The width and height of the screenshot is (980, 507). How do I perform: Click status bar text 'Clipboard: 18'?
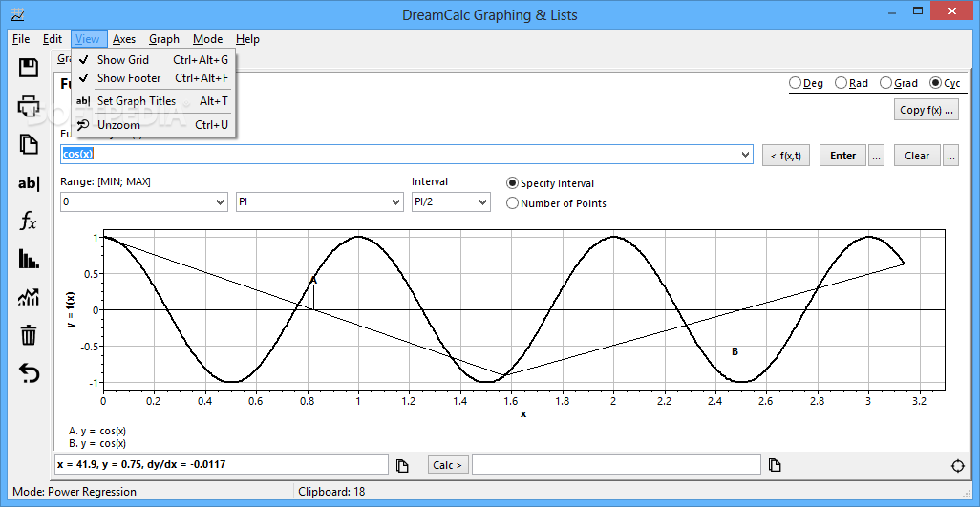coord(331,492)
